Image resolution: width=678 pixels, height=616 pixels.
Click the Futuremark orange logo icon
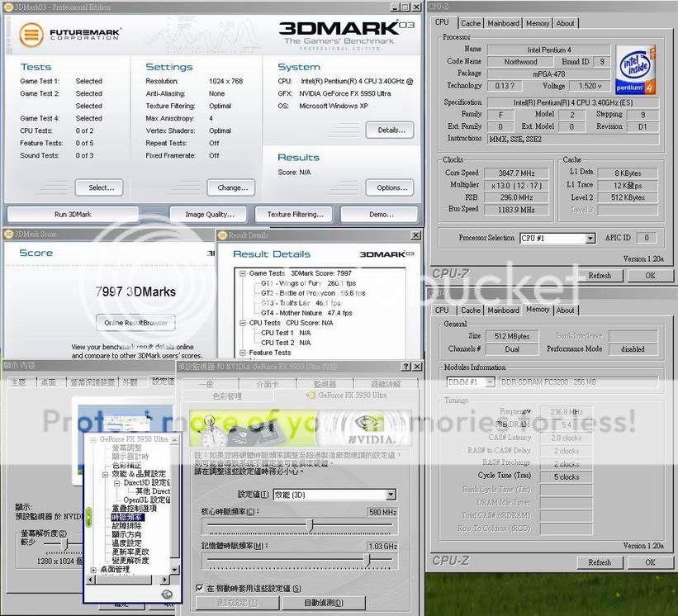(31, 35)
